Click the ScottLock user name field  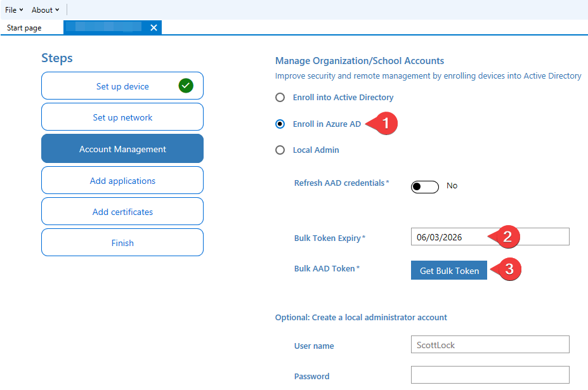pyautogui.click(x=489, y=344)
